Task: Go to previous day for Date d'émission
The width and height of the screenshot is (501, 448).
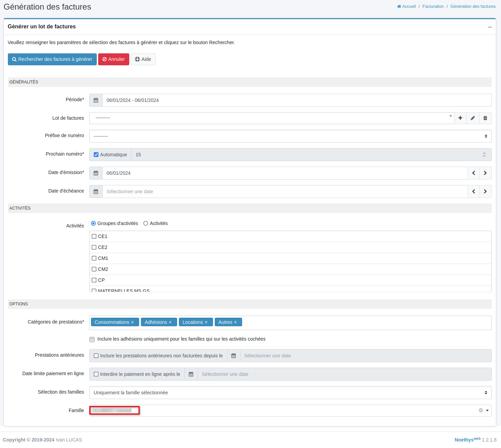Action: (474, 173)
